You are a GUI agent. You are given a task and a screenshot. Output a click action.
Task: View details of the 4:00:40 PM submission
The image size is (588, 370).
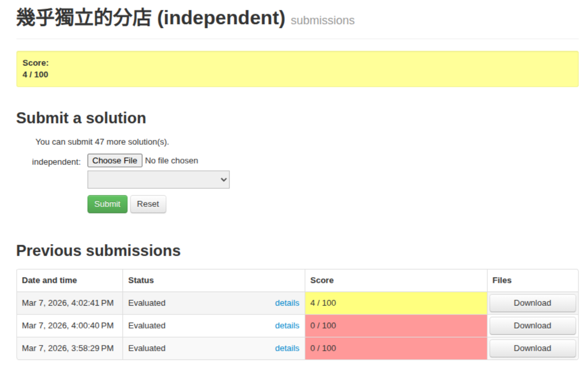pos(287,326)
